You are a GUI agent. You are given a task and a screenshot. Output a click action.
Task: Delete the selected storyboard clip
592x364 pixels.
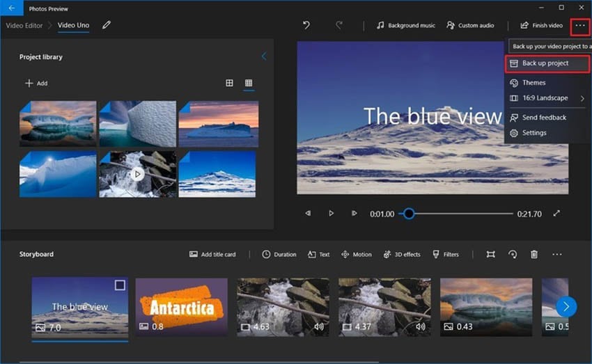(534, 255)
